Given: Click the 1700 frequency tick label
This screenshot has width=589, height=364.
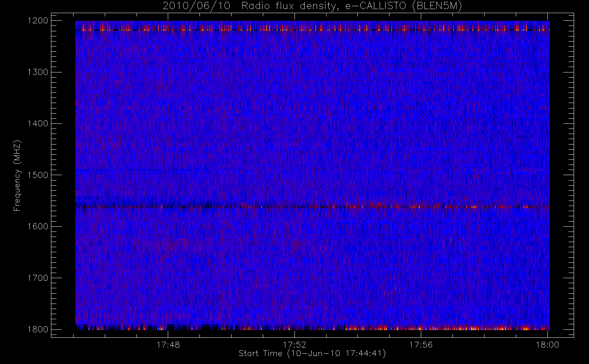Looking at the screenshot, I should pos(38,278).
